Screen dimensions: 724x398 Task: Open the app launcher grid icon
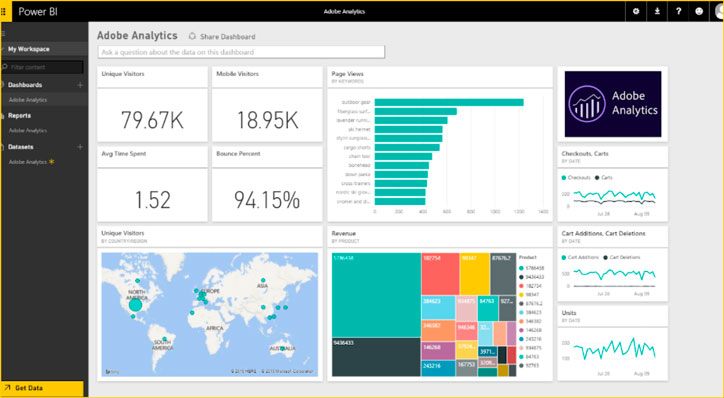click(x=3, y=12)
